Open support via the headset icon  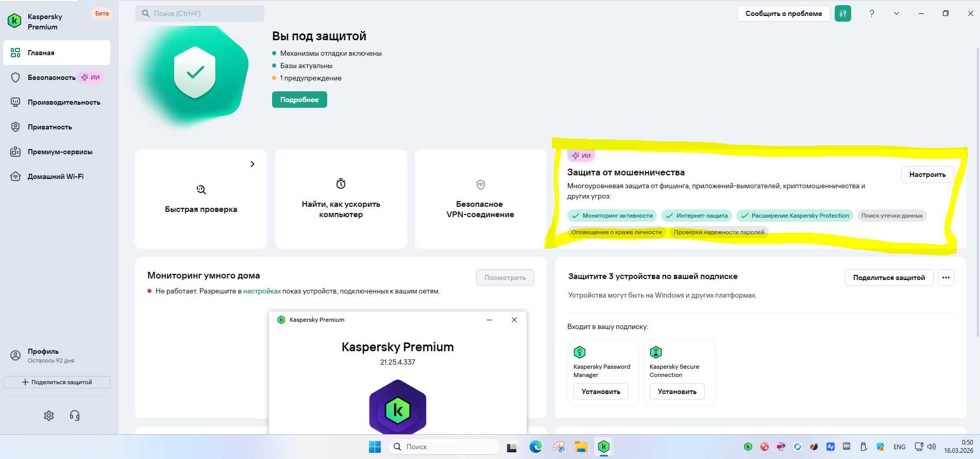pos(75,416)
